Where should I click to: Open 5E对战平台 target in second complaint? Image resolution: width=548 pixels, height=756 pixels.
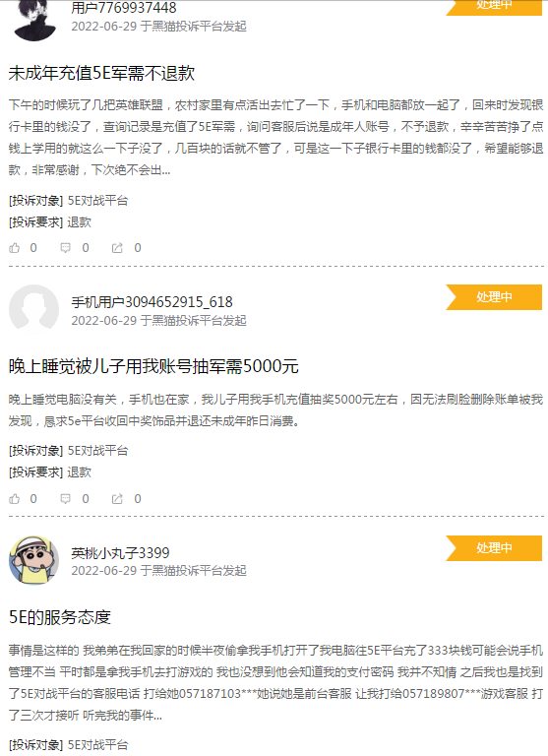coord(97,451)
